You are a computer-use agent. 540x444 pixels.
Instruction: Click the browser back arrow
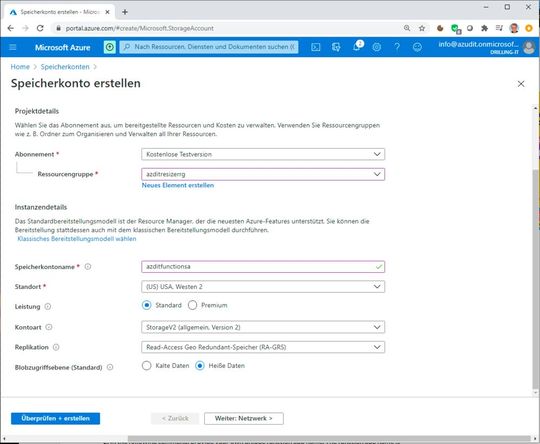[11, 28]
